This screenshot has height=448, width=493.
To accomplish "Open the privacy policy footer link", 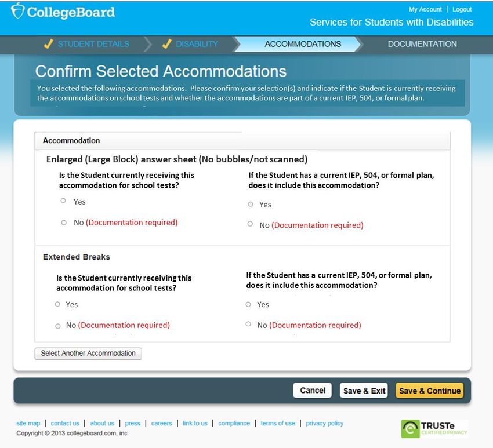I will (324, 423).
